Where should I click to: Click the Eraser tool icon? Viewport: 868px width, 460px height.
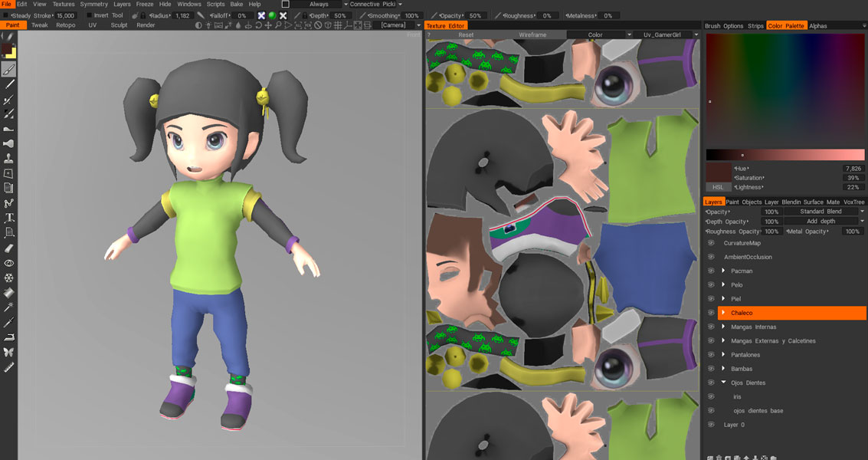9,248
